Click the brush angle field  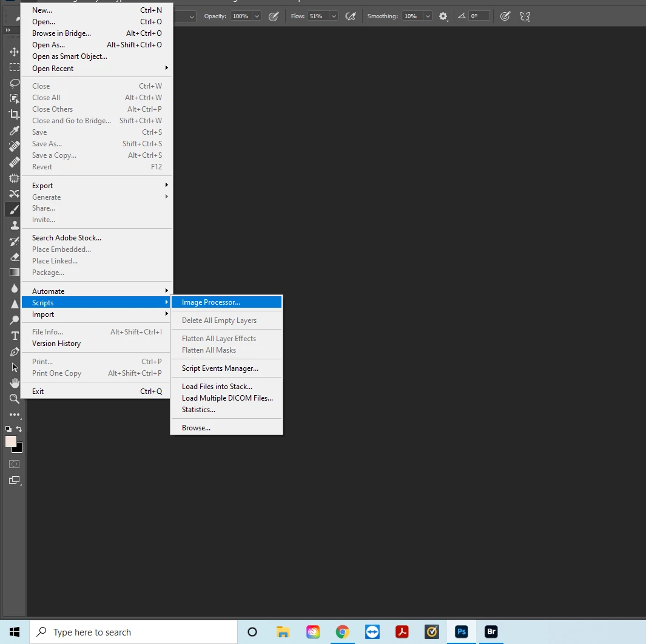[x=480, y=16]
